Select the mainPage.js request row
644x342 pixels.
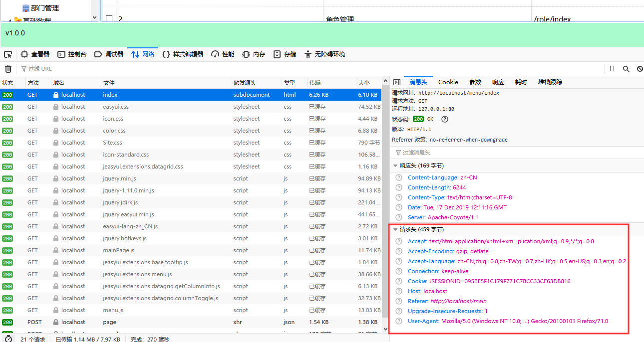tap(191, 250)
